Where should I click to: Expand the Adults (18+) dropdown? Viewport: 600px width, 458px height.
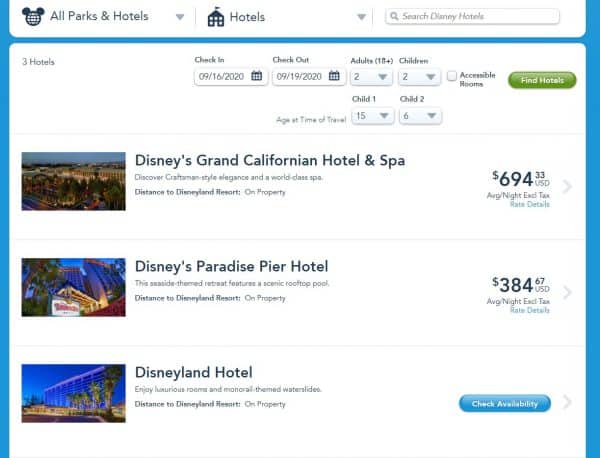pos(371,77)
